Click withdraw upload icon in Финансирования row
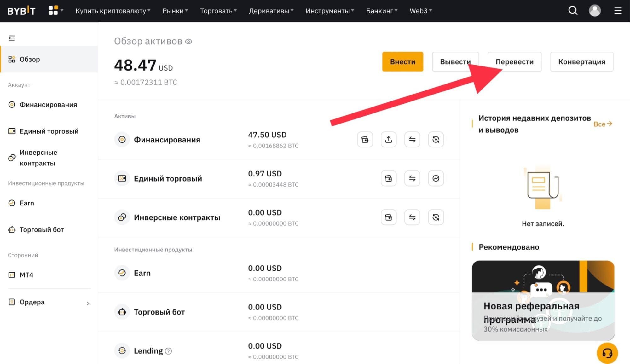 pos(389,139)
